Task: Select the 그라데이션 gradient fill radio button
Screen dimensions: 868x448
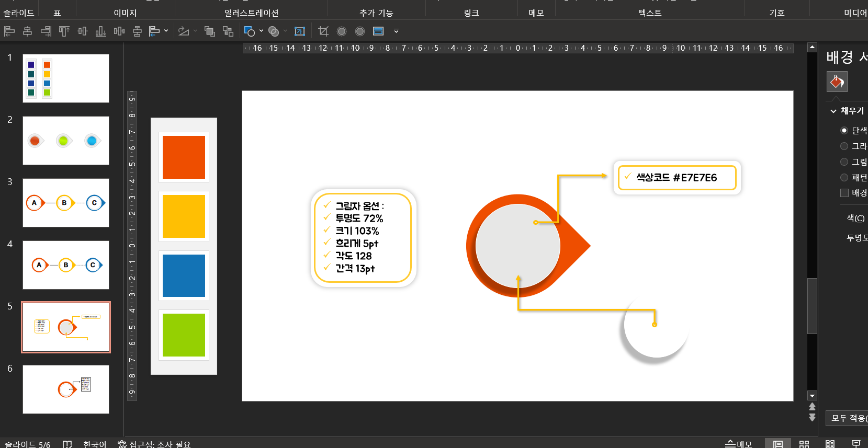Action: 844,146
